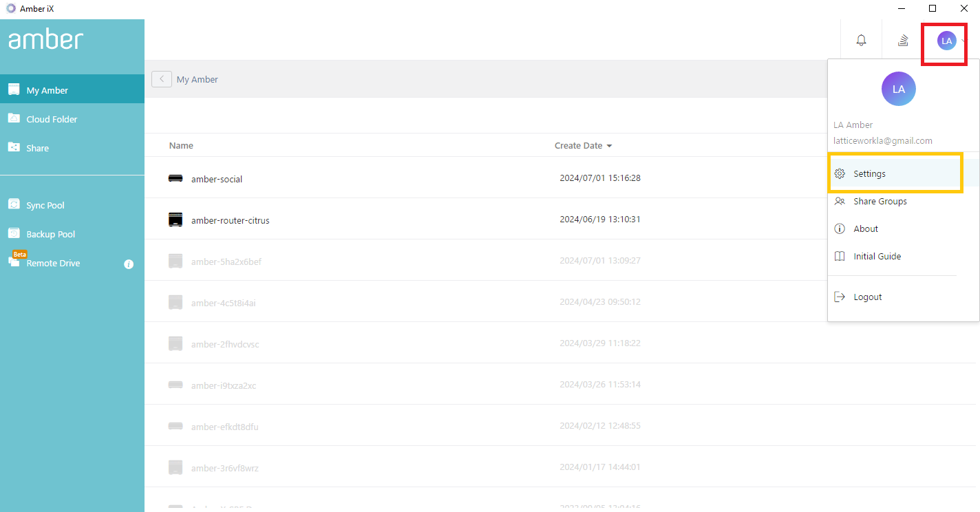
Task: Click the Share sidebar icon
Action: tap(14, 147)
